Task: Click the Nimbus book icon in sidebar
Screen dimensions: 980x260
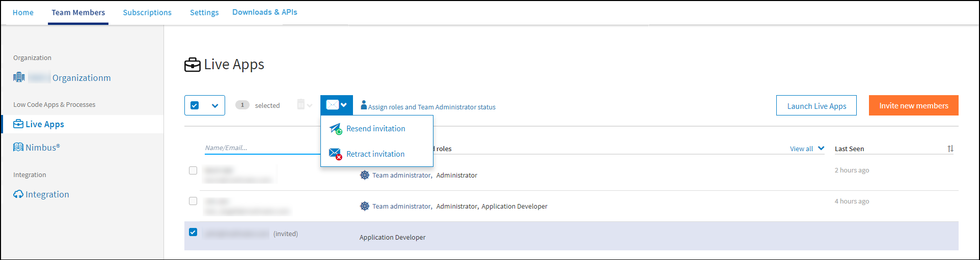Action: [x=18, y=148]
